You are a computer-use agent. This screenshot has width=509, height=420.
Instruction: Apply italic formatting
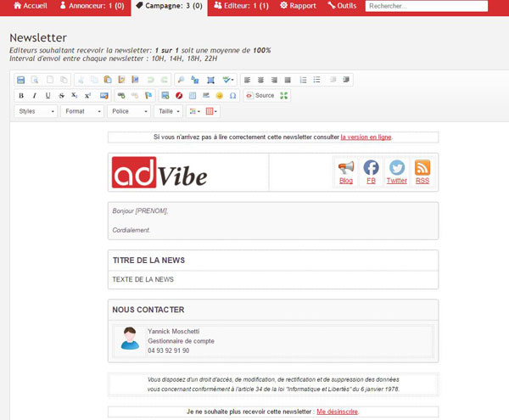pyautogui.click(x=35, y=96)
